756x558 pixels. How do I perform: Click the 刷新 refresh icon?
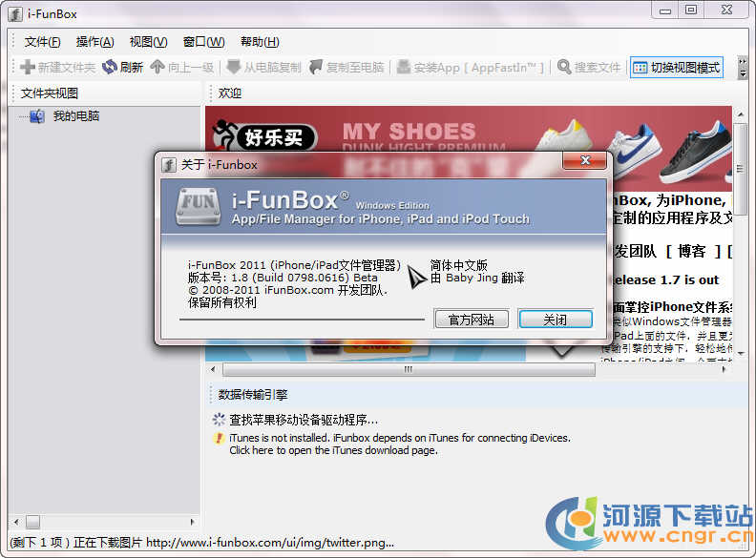110,67
